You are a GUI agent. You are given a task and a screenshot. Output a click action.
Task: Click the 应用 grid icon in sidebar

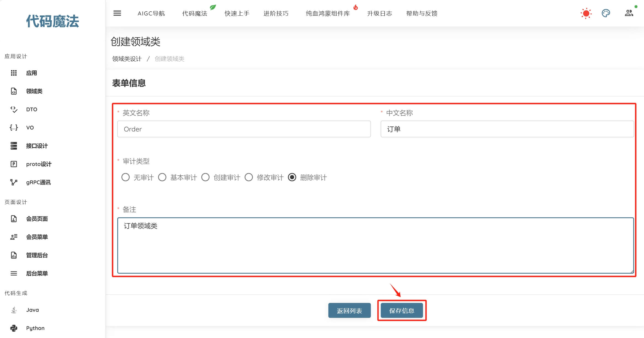(14, 73)
